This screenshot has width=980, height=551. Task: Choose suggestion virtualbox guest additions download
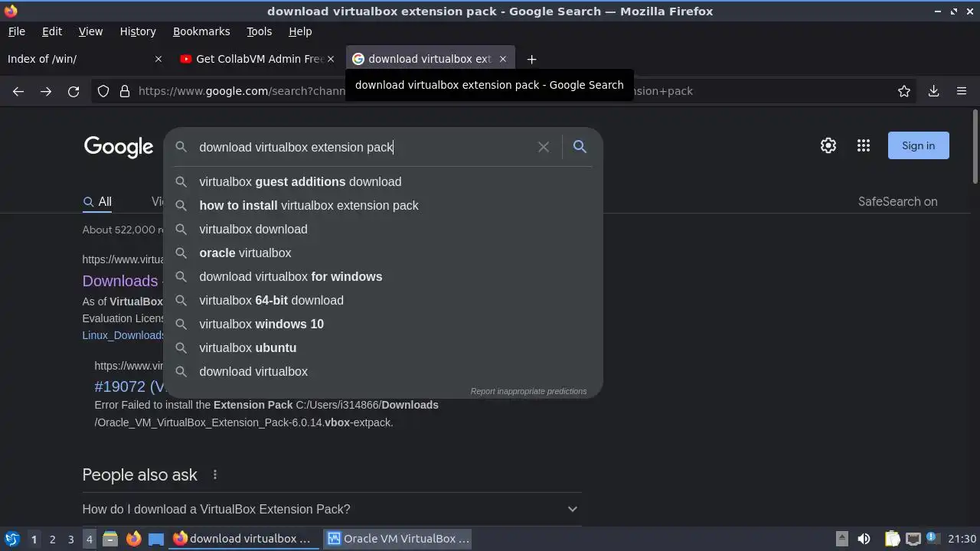[383, 181]
